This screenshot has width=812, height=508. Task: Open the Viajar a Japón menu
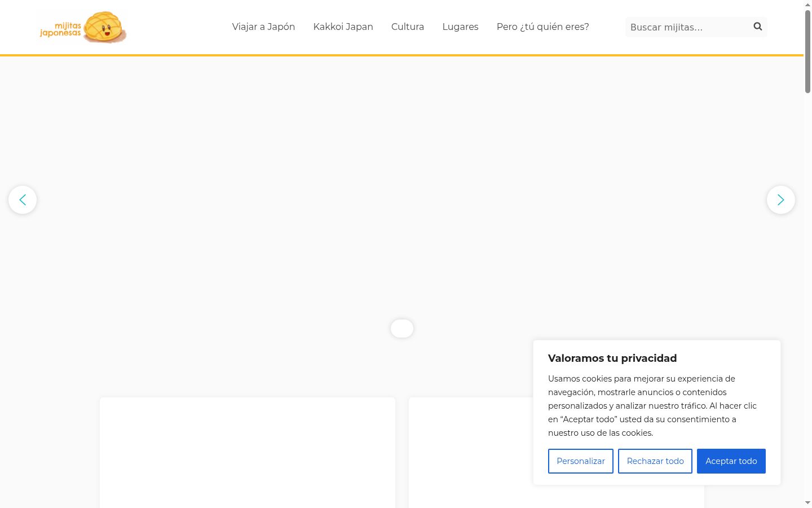click(263, 27)
